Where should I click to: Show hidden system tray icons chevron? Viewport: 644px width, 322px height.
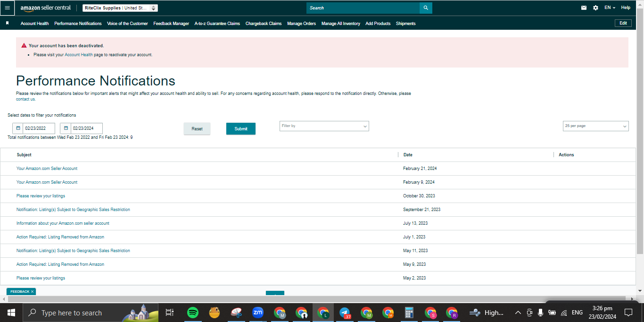[518, 313]
